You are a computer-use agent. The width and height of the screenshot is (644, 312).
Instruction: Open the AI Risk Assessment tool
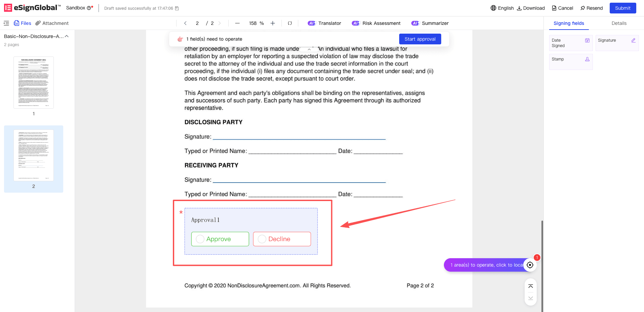tap(376, 23)
